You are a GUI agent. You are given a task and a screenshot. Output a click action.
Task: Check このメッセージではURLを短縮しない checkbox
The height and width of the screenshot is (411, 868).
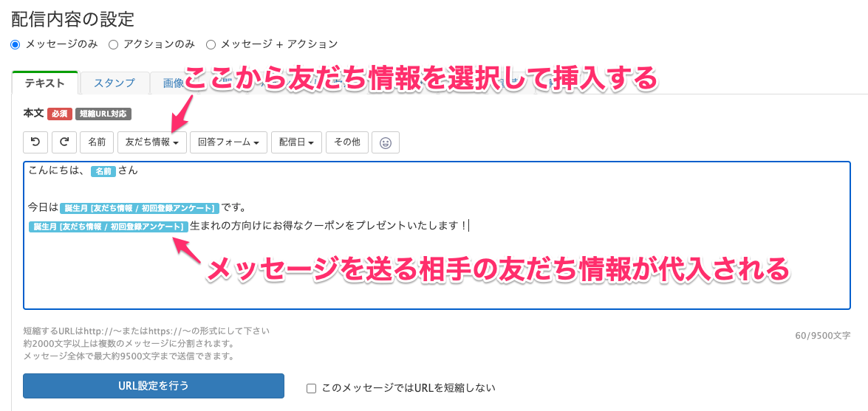pos(312,387)
